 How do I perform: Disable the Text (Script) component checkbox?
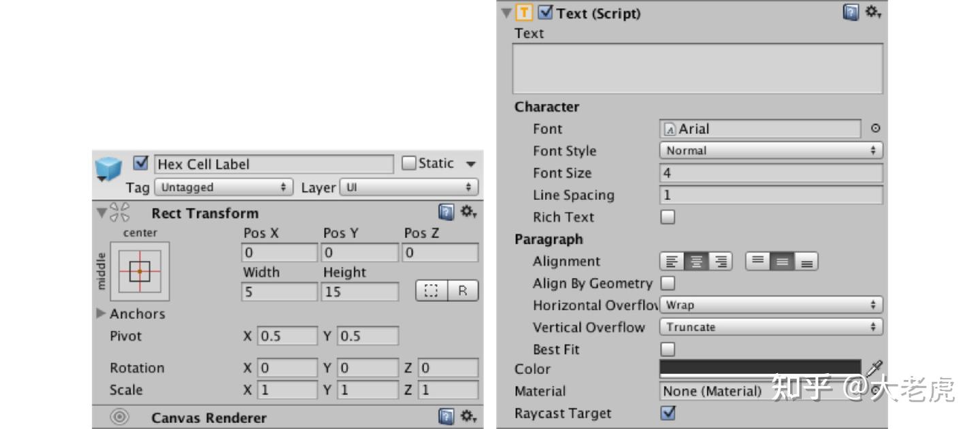(x=545, y=12)
